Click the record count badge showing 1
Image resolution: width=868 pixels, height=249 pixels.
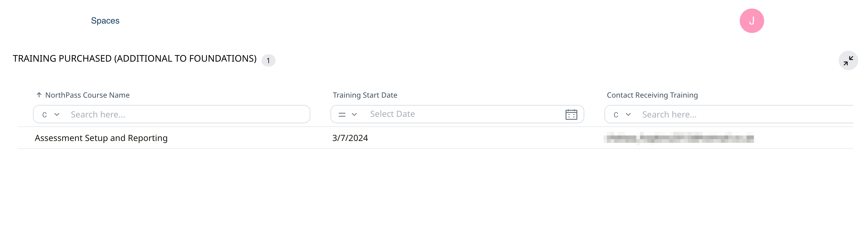(268, 60)
